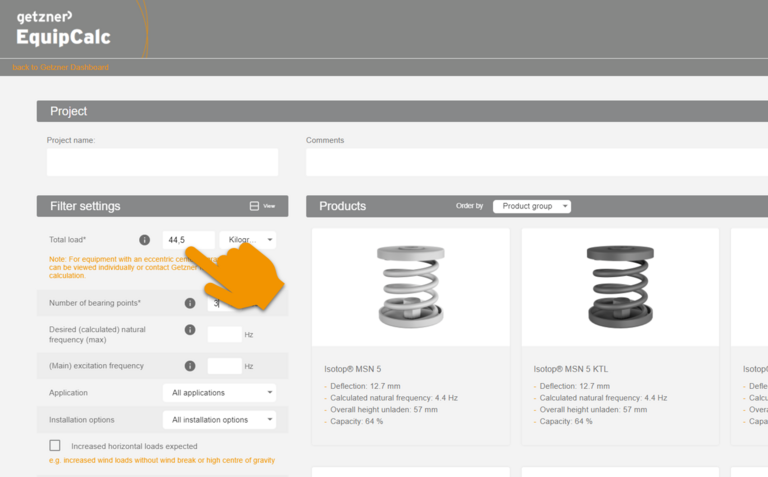Click the Order by label
The height and width of the screenshot is (477, 768).
point(469,206)
